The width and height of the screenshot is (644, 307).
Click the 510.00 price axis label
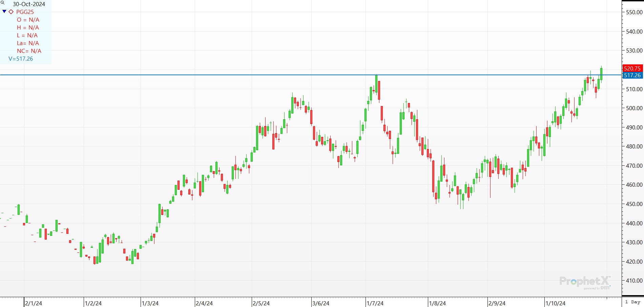pos(634,89)
